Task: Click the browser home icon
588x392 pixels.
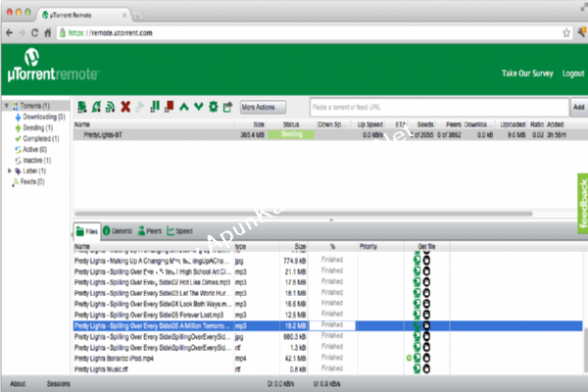Action: coord(48,33)
